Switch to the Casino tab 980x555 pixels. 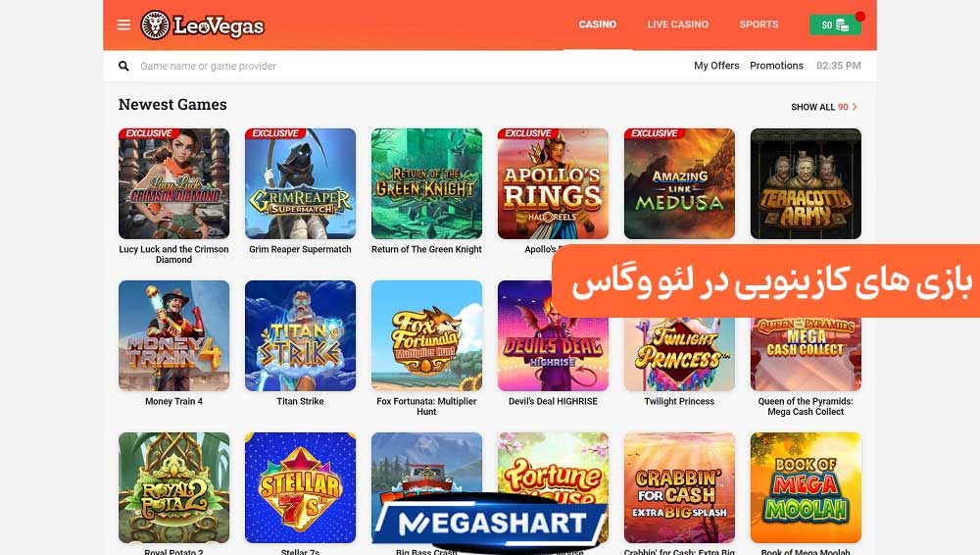(598, 25)
